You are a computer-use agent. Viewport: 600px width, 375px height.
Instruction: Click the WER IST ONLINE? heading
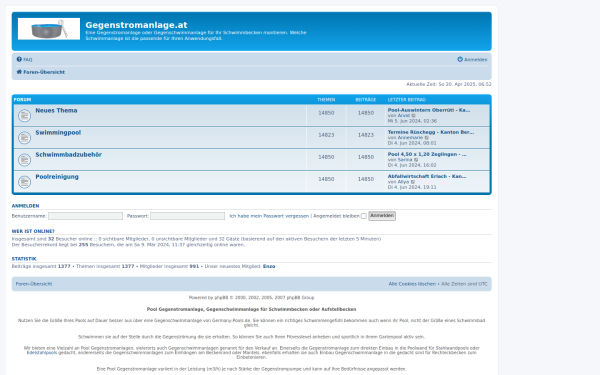coord(33,231)
